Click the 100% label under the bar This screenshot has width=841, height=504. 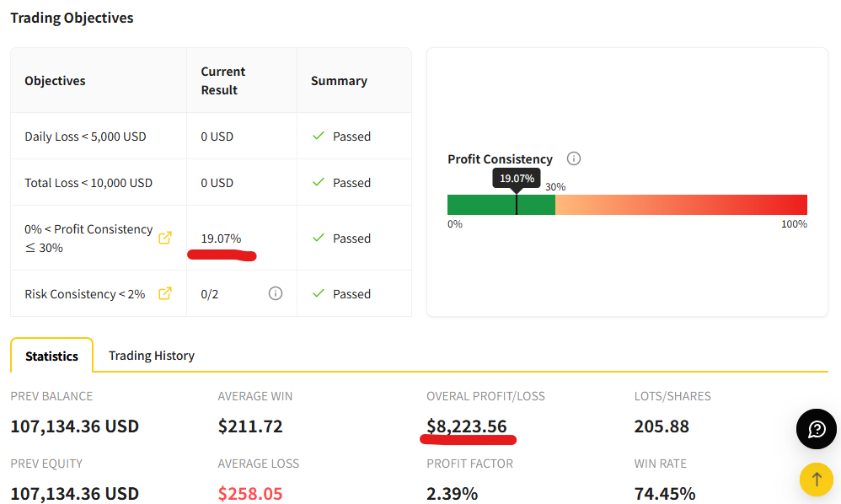[794, 223]
